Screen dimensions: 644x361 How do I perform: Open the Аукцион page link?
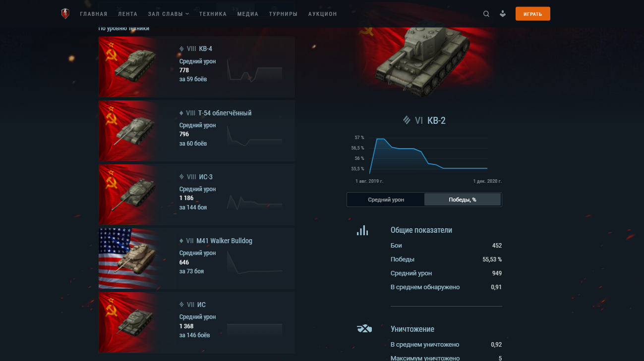point(322,14)
